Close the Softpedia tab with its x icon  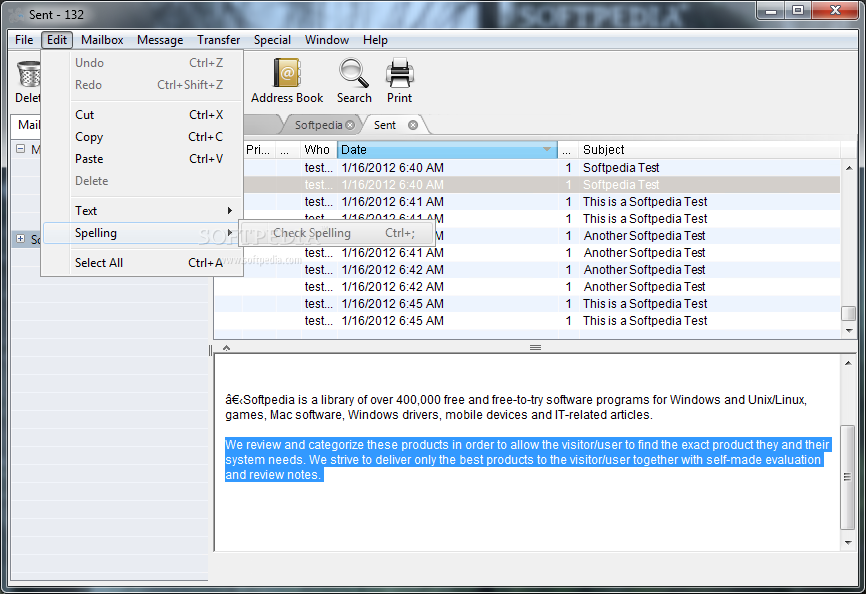[350, 125]
